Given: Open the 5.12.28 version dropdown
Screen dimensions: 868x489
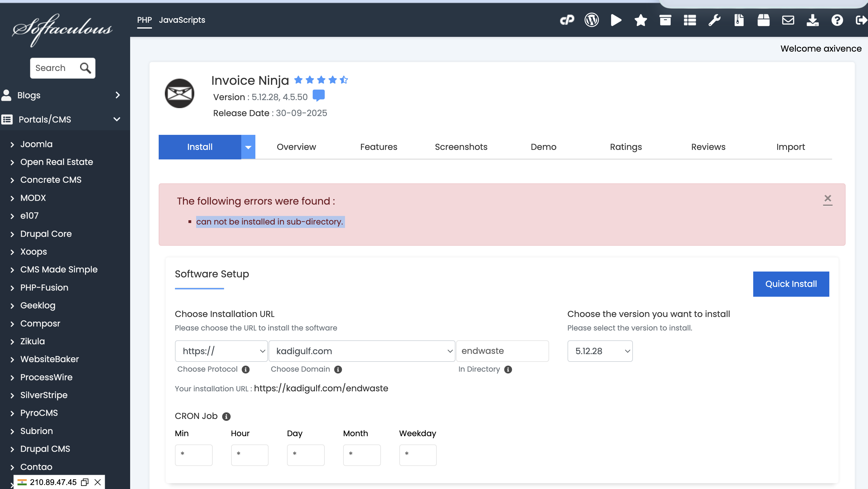Looking at the screenshot, I should pyautogui.click(x=600, y=351).
